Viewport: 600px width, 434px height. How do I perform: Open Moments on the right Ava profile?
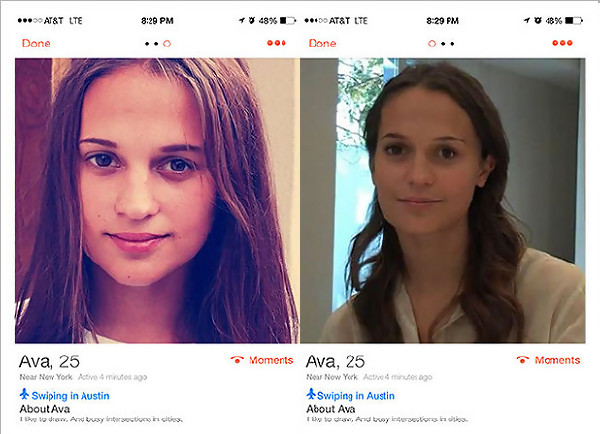(x=548, y=360)
